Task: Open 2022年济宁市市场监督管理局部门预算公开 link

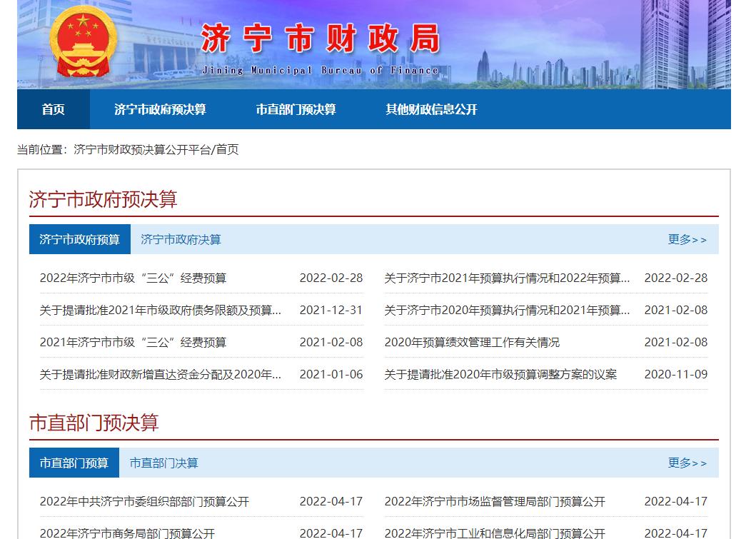Action: (495, 502)
